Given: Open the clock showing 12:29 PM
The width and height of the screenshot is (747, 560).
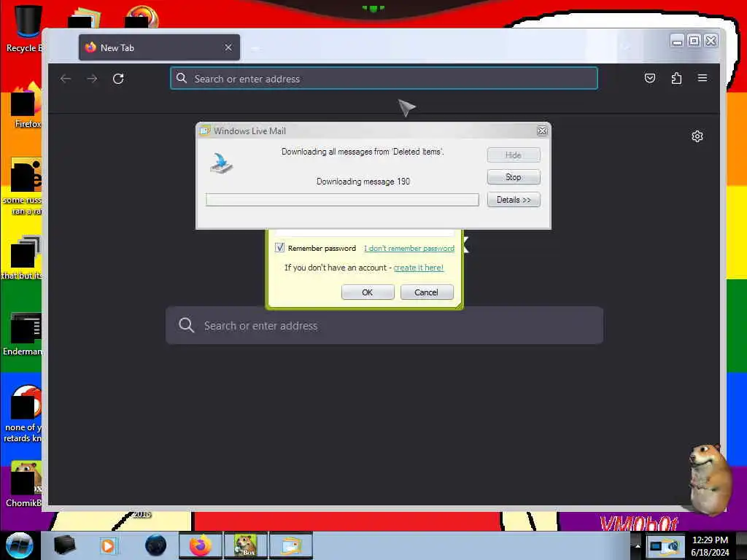Looking at the screenshot, I should point(710,545).
